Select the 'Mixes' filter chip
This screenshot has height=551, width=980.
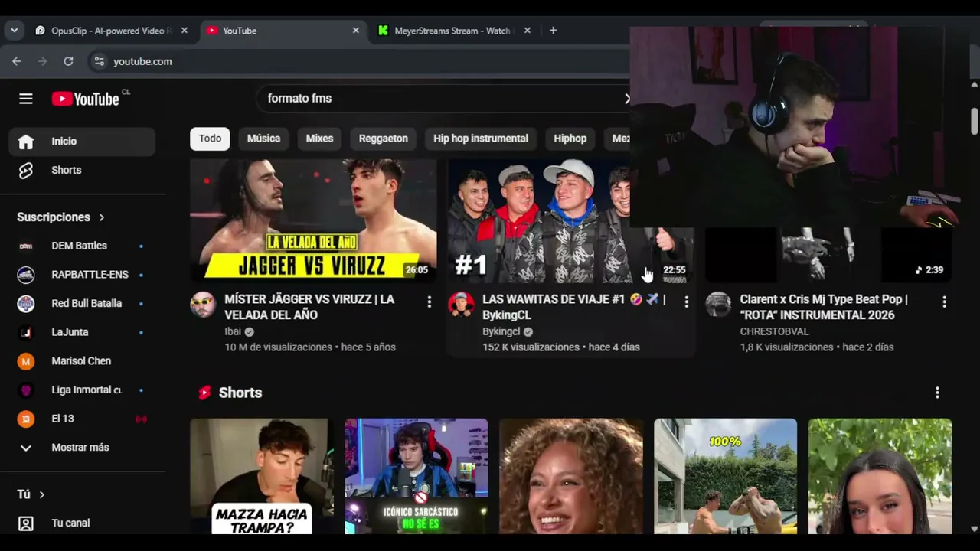pyautogui.click(x=319, y=139)
